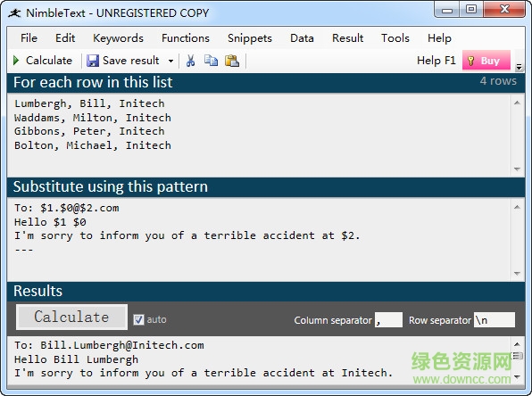
Task: Click the Row separator input field
Action: pyautogui.click(x=495, y=319)
